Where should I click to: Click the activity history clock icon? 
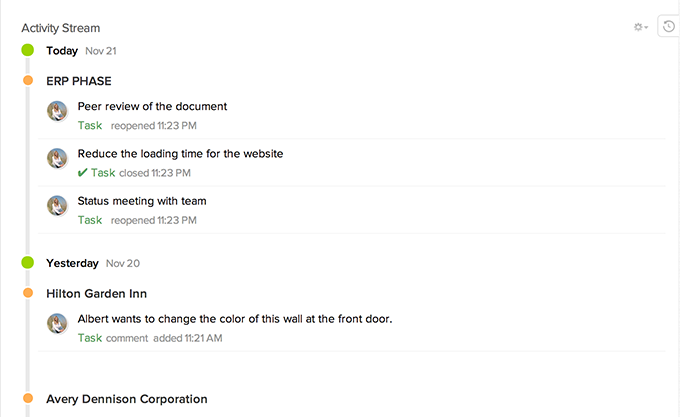pyautogui.click(x=669, y=27)
